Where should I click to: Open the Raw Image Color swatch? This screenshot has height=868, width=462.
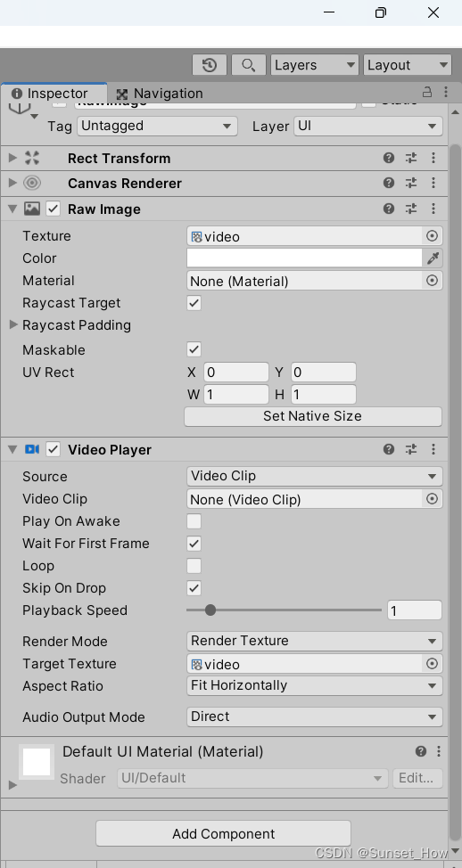(305, 258)
